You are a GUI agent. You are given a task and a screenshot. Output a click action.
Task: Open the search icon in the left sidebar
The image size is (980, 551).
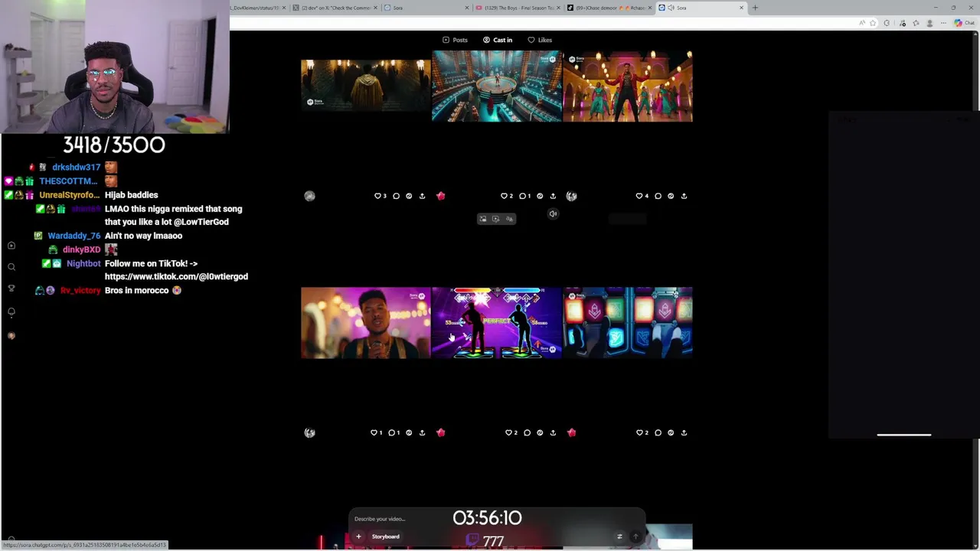pos(11,267)
